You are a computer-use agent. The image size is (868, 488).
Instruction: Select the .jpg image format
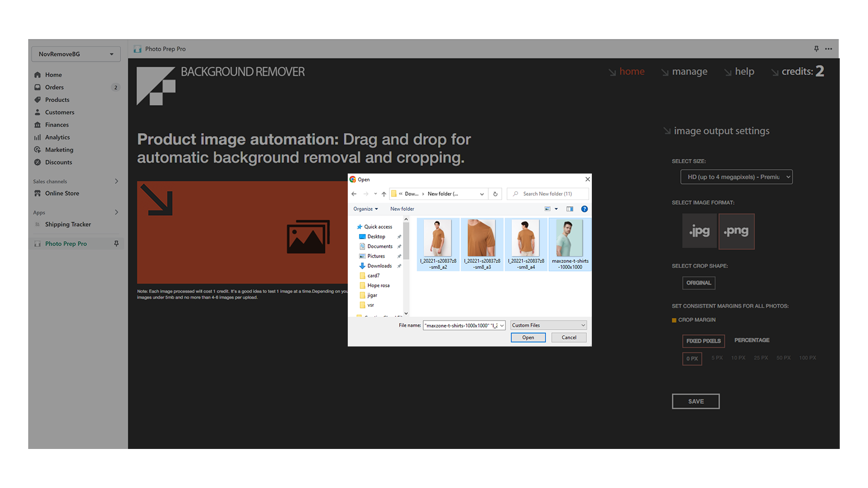(x=699, y=231)
